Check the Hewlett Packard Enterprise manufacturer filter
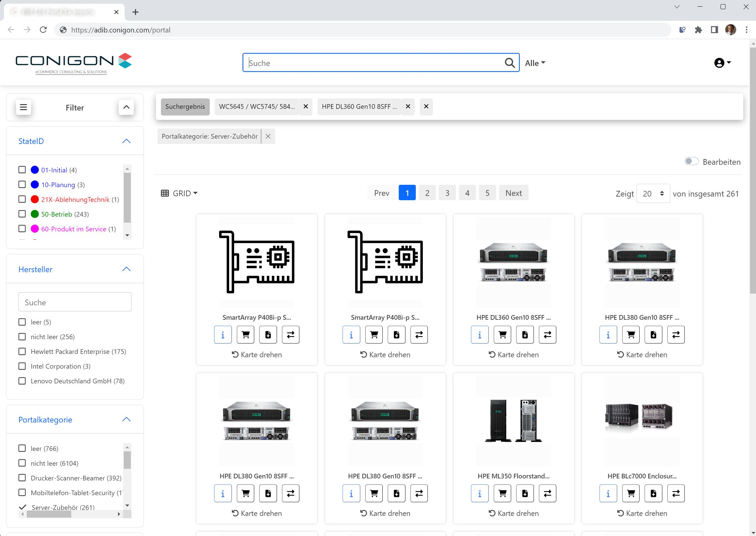The image size is (756, 536). click(x=22, y=352)
